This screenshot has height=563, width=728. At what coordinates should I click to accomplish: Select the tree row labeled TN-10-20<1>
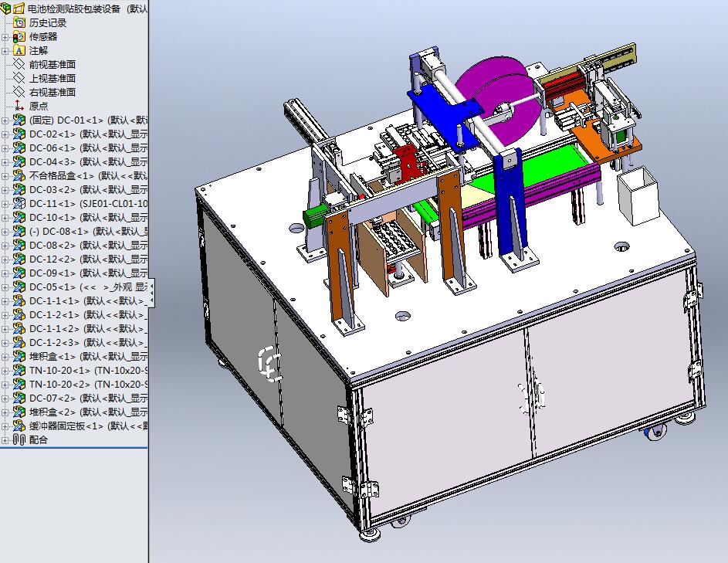pyautogui.click(x=74, y=370)
